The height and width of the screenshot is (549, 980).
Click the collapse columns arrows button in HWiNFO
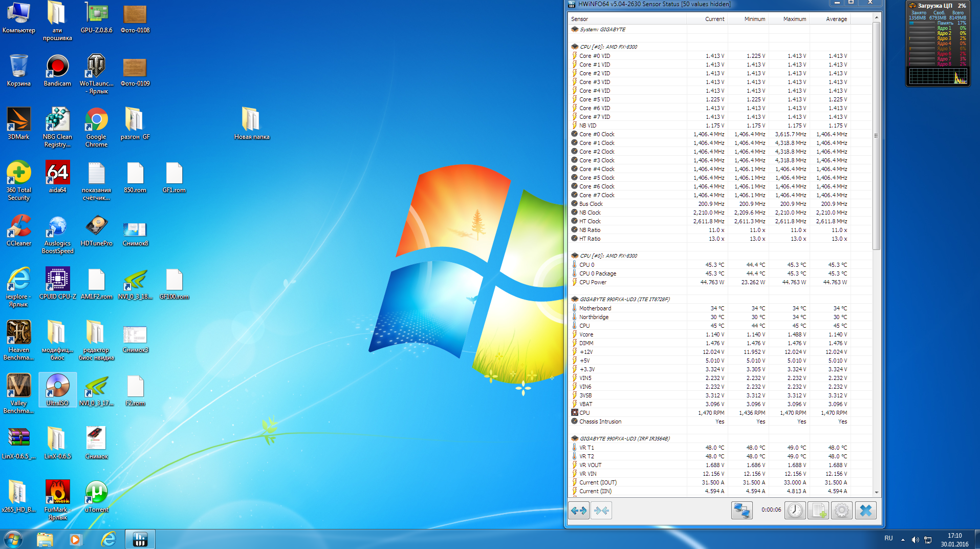601,510
